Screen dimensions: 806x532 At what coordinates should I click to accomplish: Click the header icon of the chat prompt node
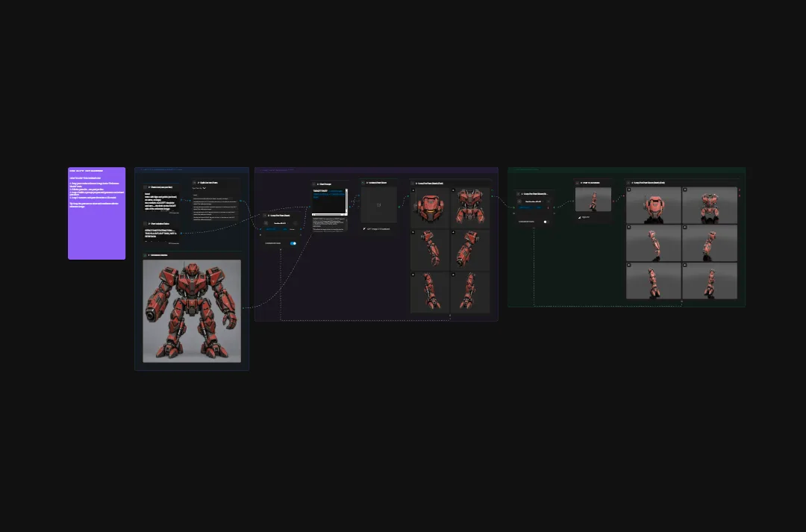pyautogui.click(x=313, y=184)
